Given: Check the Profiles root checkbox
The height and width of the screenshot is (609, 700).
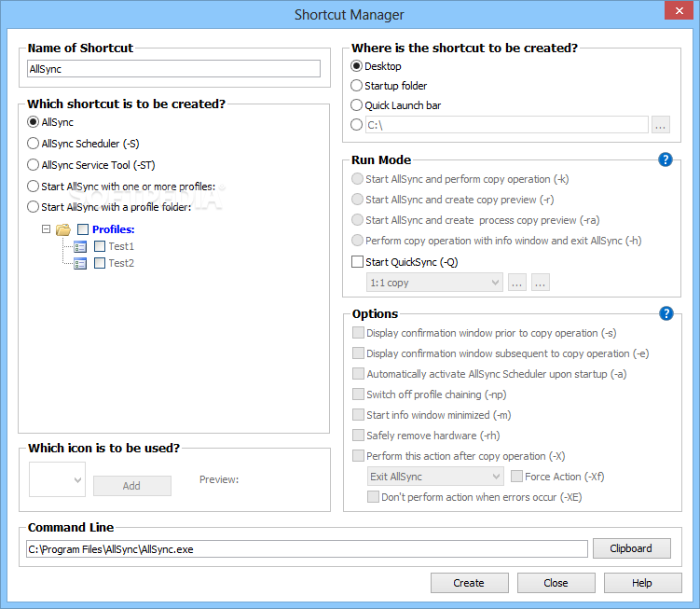Looking at the screenshot, I should pos(83,229).
